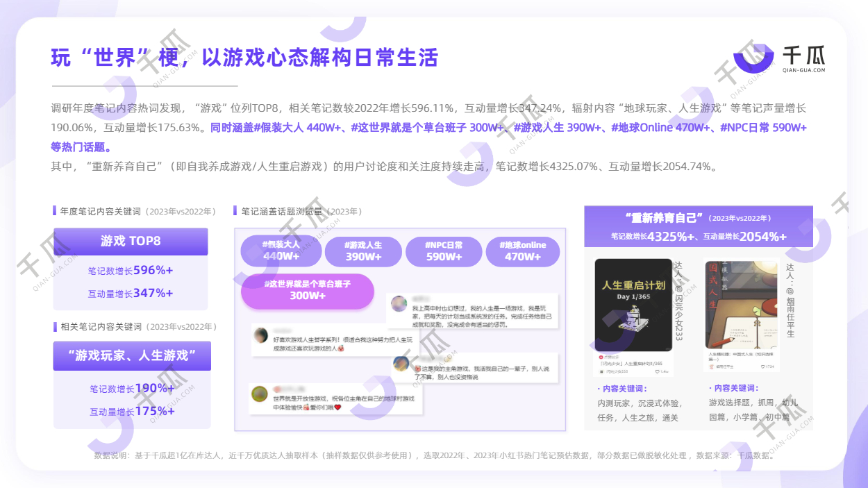Open the 国式人生 illustrated note cover
The width and height of the screenshot is (868, 488).
coord(741,304)
